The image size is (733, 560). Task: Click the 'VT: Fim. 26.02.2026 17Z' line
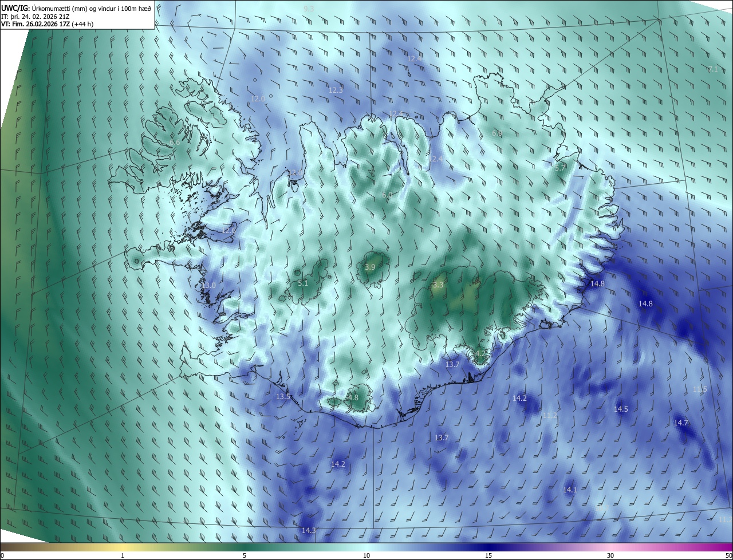coord(36,24)
